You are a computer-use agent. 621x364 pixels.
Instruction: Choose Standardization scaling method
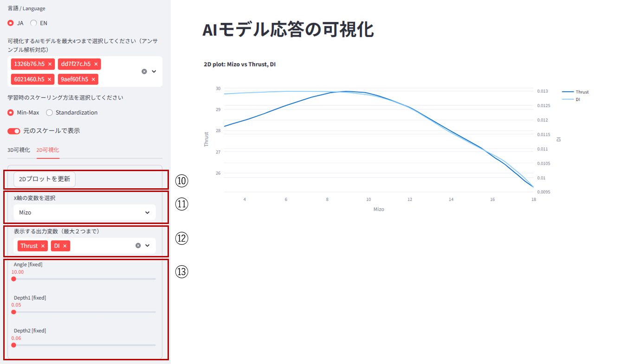point(50,113)
